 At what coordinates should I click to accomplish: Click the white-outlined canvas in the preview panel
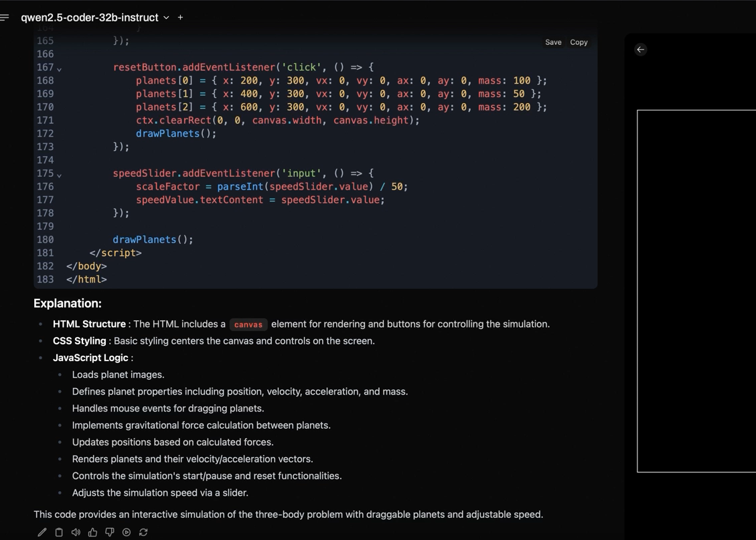(696, 291)
